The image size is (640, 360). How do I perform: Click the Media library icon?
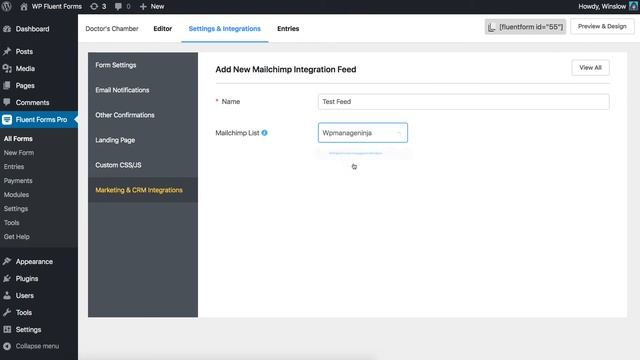pyautogui.click(x=7, y=69)
